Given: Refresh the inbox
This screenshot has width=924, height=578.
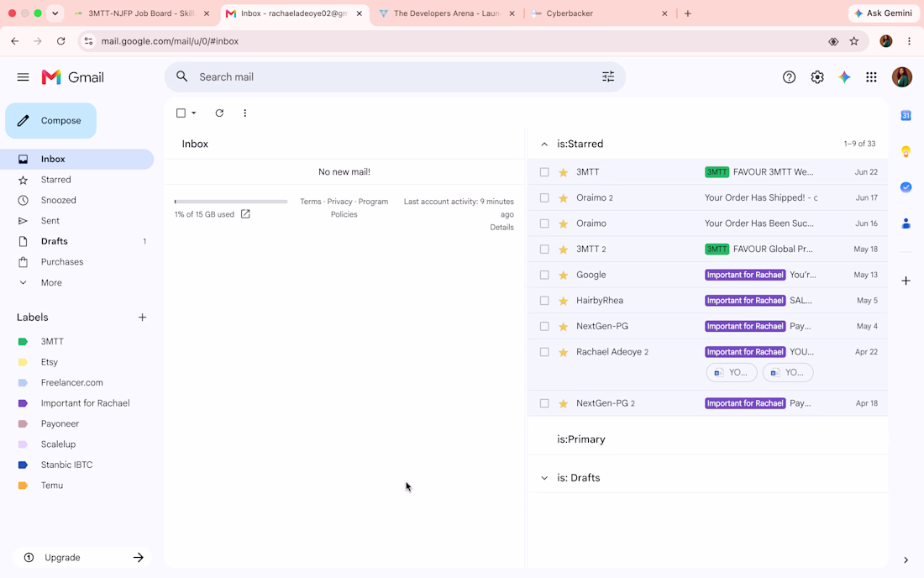Looking at the screenshot, I should pos(219,113).
